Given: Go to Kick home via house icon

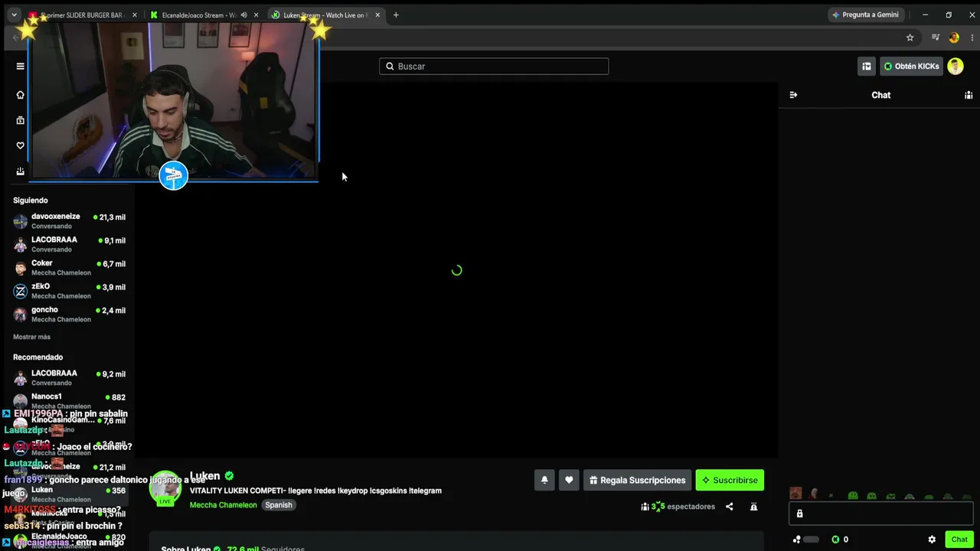Looking at the screenshot, I should 20,95.
